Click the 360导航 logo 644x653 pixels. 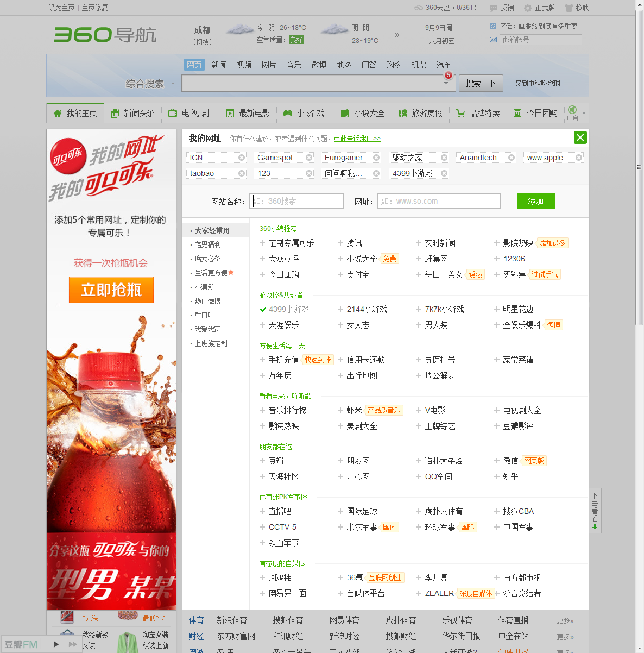tap(105, 35)
